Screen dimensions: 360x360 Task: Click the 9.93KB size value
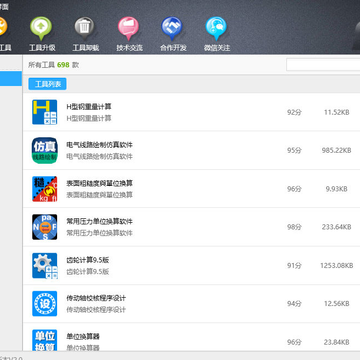point(336,189)
